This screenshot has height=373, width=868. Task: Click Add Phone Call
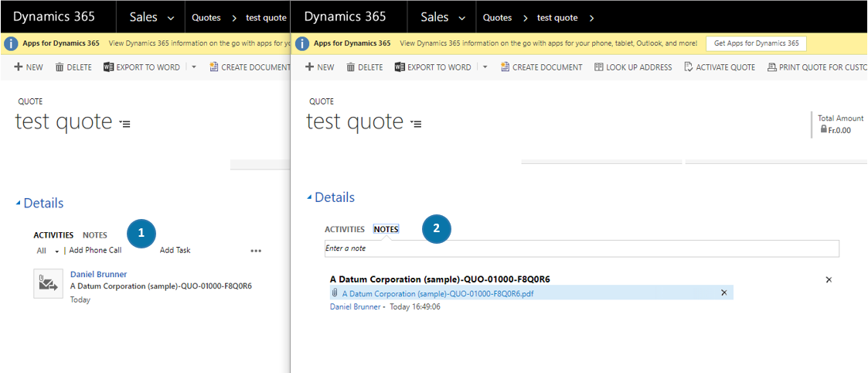coord(95,251)
